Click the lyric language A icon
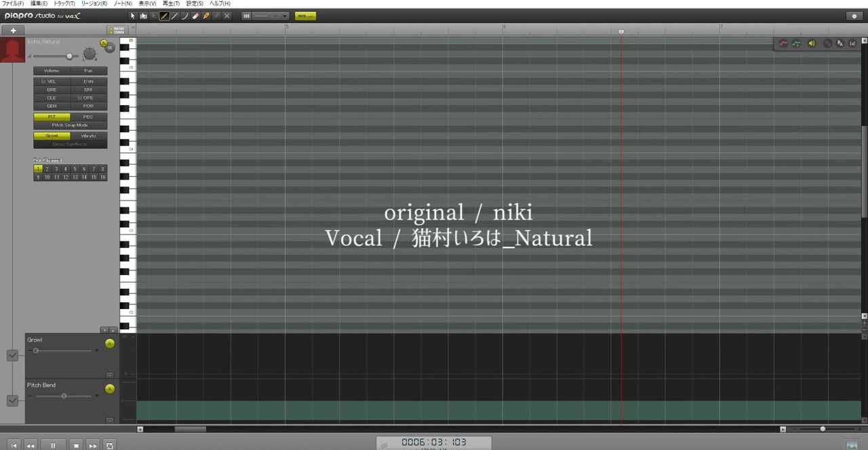 pos(840,43)
